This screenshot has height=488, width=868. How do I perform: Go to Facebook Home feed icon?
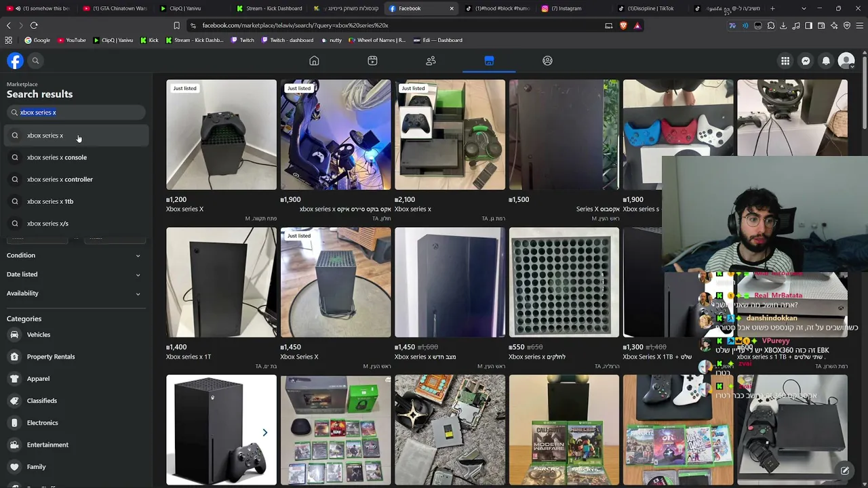[314, 61]
